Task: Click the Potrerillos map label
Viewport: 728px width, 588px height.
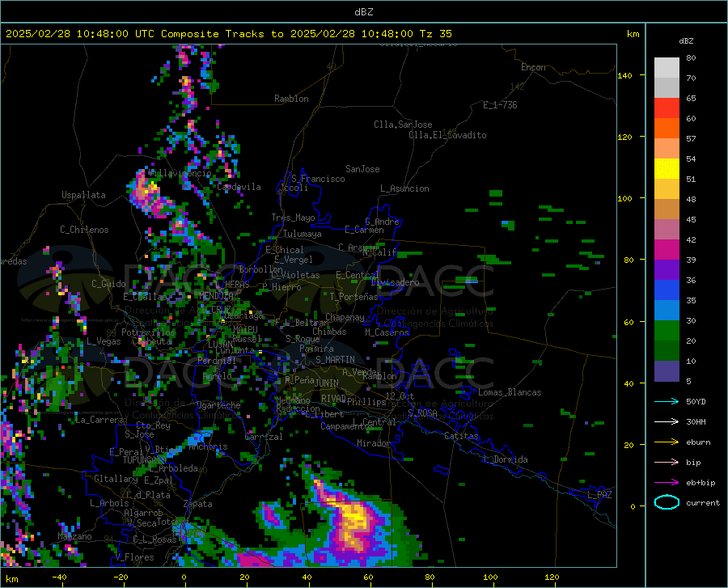Action: point(148,332)
